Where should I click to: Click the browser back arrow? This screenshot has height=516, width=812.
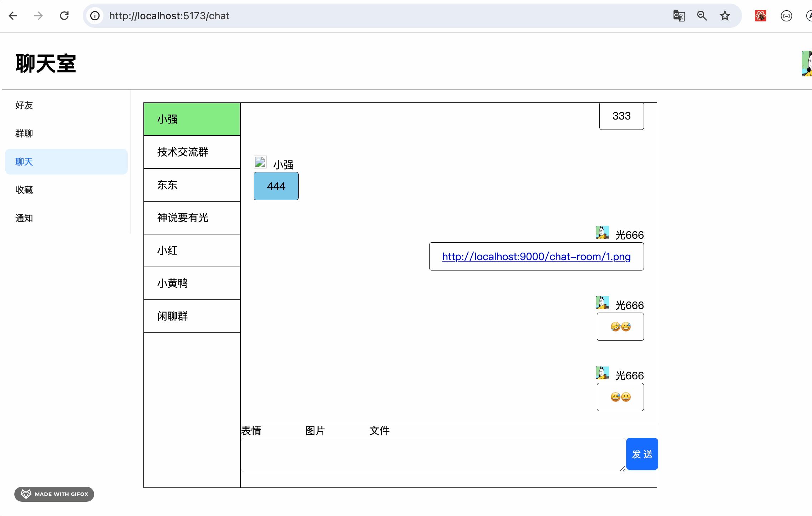tap(13, 16)
